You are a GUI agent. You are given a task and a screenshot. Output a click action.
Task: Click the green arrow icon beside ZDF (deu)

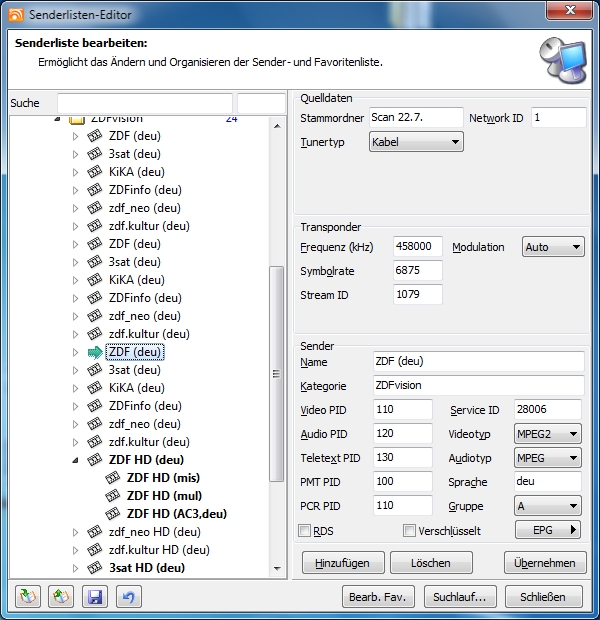[x=95, y=352]
